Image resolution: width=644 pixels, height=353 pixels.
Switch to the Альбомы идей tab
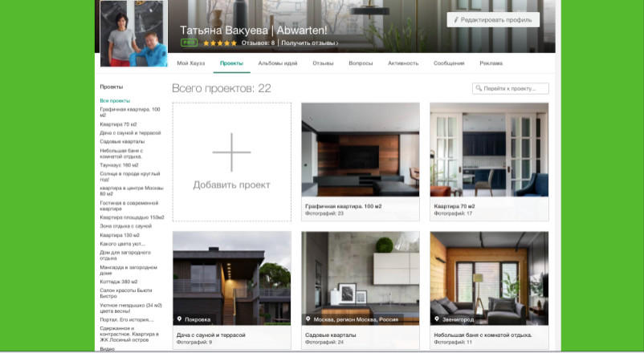278,63
